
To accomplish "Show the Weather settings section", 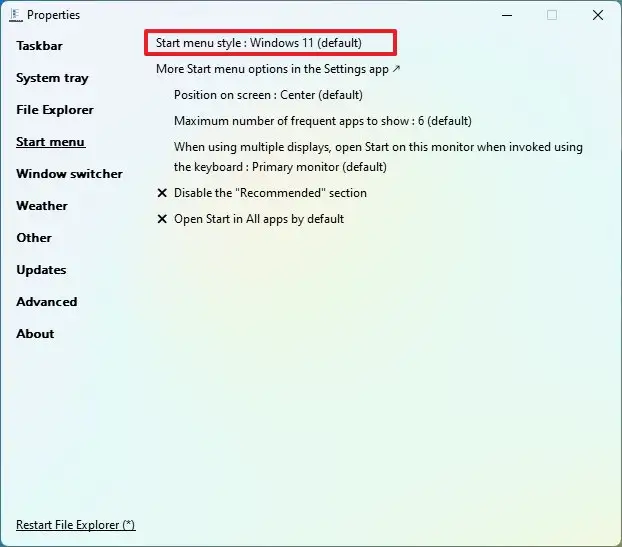I will [42, 206].
